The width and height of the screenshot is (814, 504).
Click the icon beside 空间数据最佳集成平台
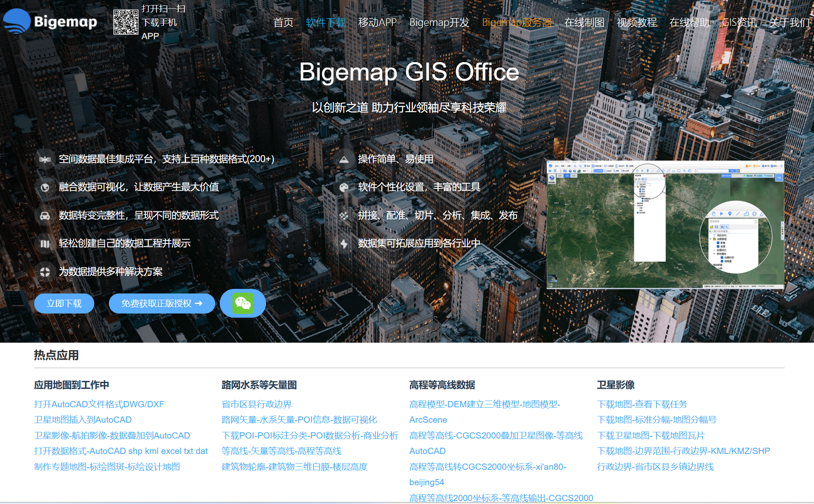(45, 159)
